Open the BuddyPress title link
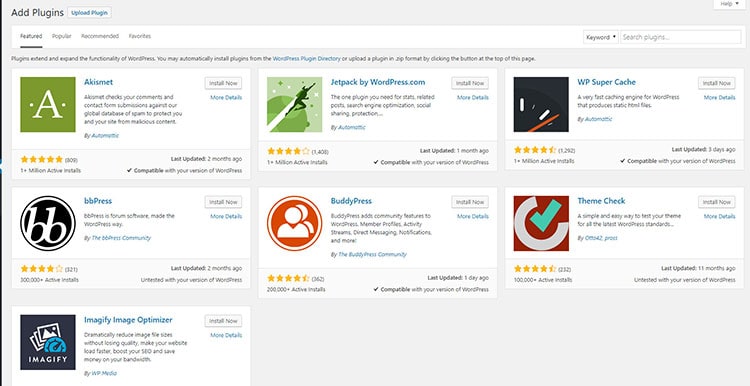The image size is (750, 386). [x=351, y=201]
